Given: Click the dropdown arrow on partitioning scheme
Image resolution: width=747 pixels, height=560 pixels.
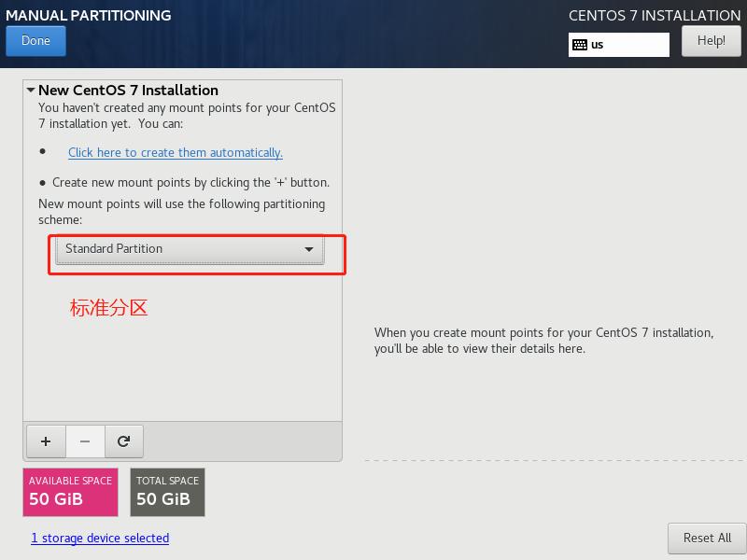Looking at the screenshot, I should 309,249.
